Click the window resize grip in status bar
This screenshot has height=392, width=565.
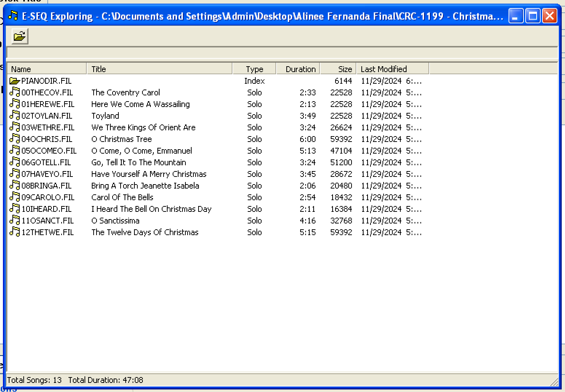554,381
